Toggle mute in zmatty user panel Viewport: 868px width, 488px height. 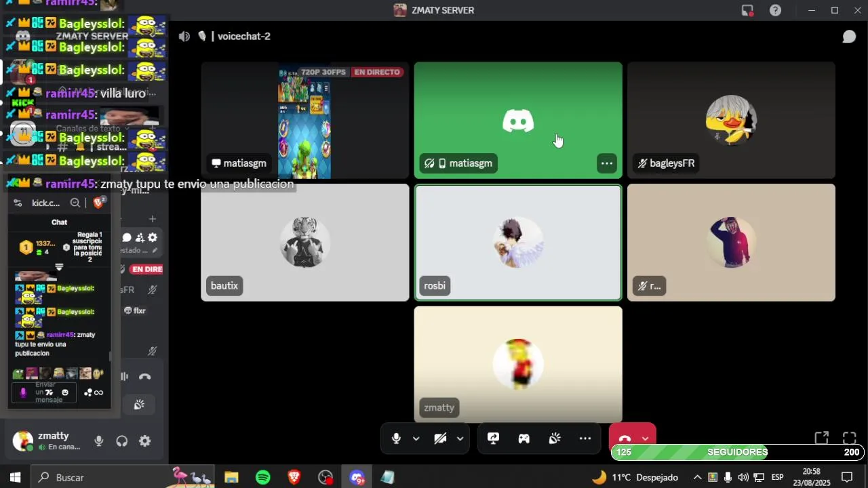tap(99, 441)
